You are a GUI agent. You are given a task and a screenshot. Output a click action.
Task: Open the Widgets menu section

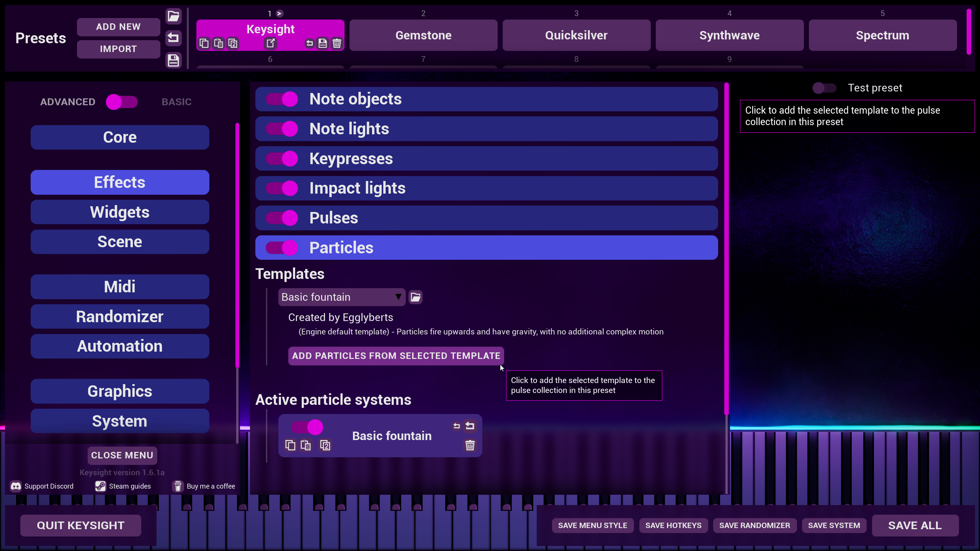coord(120,212)
